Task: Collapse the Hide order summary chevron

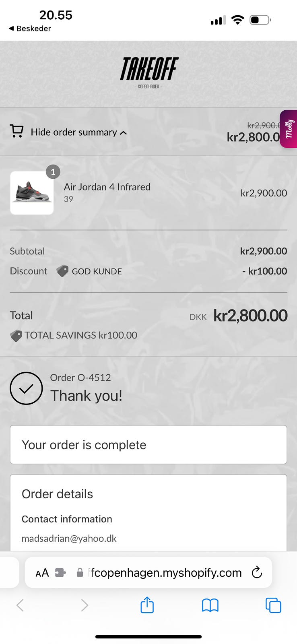Action: 124,133
